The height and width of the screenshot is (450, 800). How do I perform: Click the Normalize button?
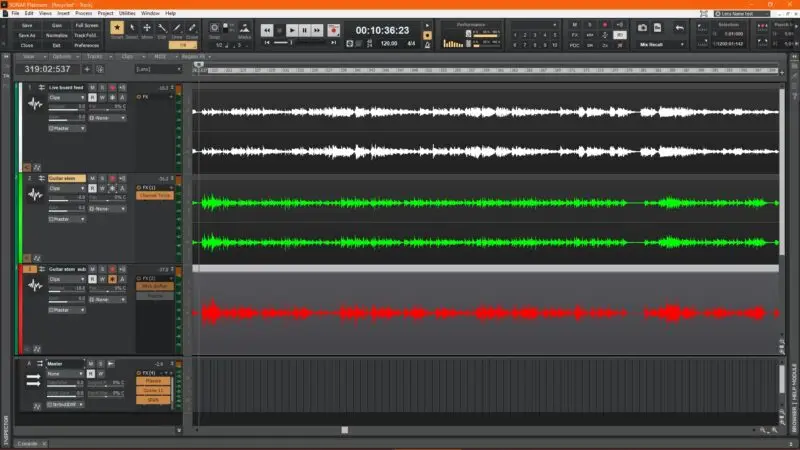click(x=56, y=35)
